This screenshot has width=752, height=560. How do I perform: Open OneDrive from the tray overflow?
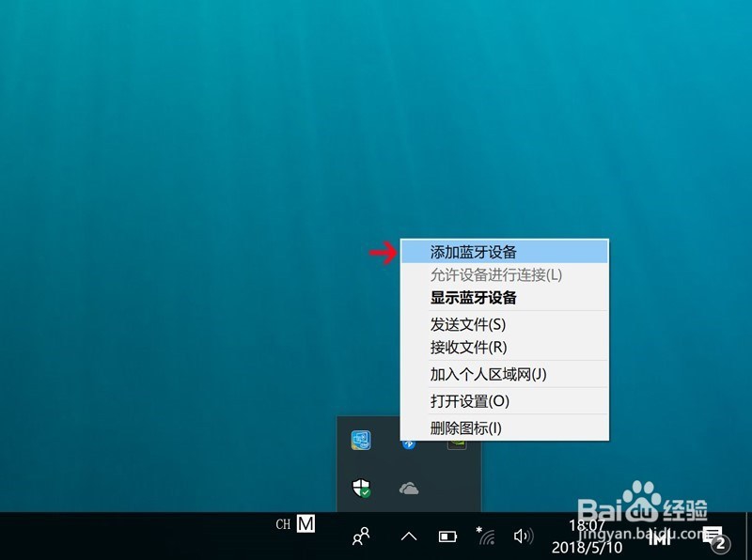coord(410,488)
